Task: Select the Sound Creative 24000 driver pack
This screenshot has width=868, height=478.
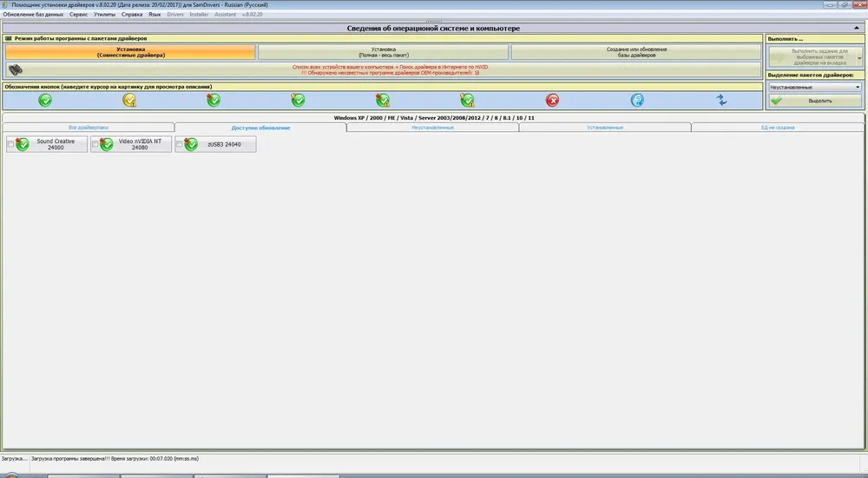Action: tap(47, 144)
